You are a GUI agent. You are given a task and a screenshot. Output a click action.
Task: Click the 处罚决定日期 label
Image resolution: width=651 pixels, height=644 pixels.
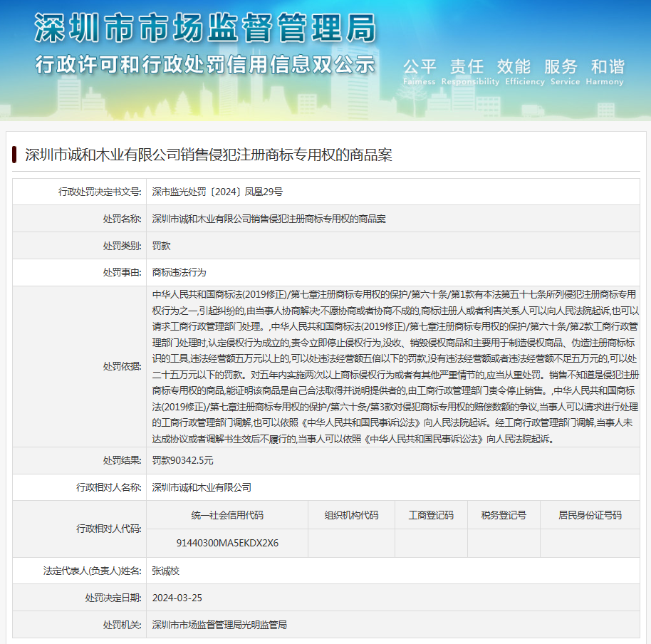[113, 598]
